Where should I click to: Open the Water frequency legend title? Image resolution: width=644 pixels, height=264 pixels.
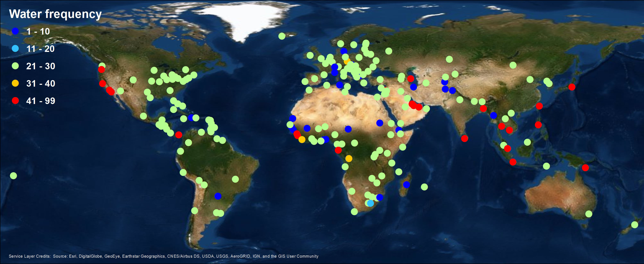coord(55,14)
